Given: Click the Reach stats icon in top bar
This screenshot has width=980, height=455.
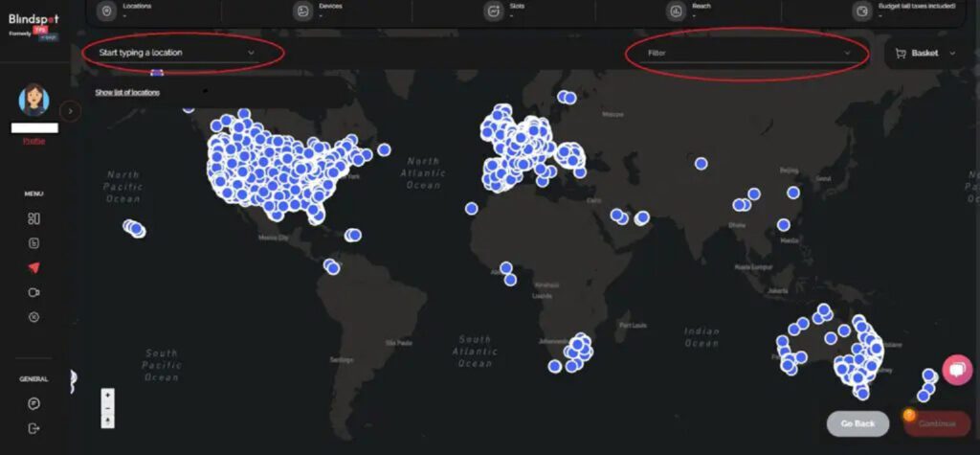Looking at the screenshot, I should [676, 11].
